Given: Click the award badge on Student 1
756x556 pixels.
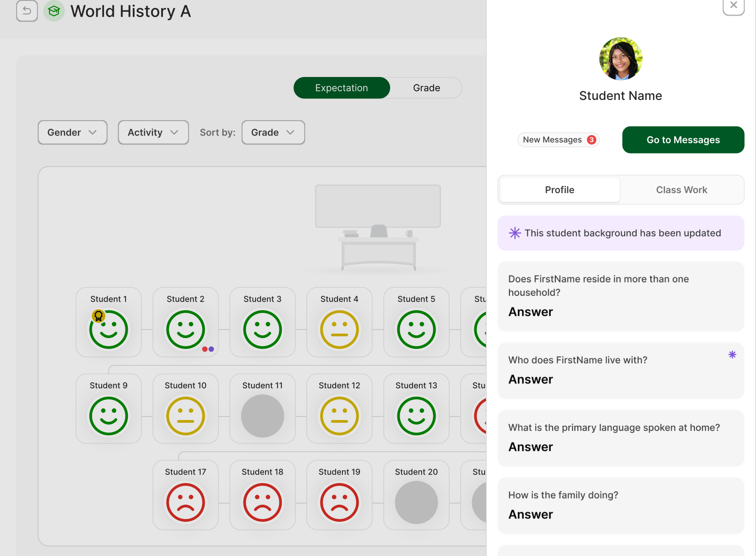Looking at the screenshot, I should (x=99, y=316).
